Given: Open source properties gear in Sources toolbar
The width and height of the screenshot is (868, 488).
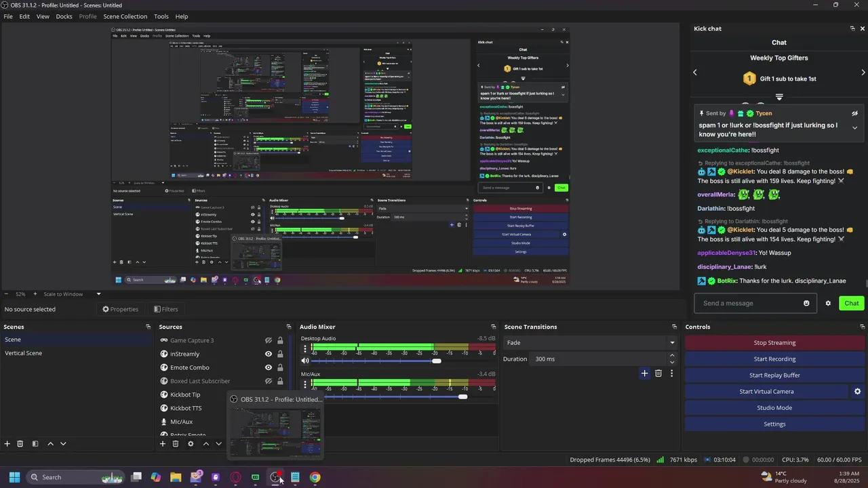Looking at the screenshot, I should coord(191,444).
